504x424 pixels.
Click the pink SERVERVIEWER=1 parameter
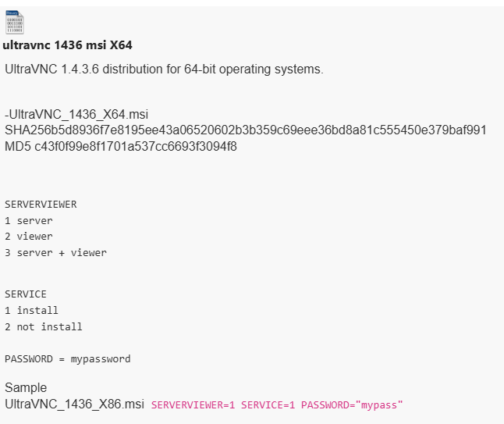pos(193,405)
